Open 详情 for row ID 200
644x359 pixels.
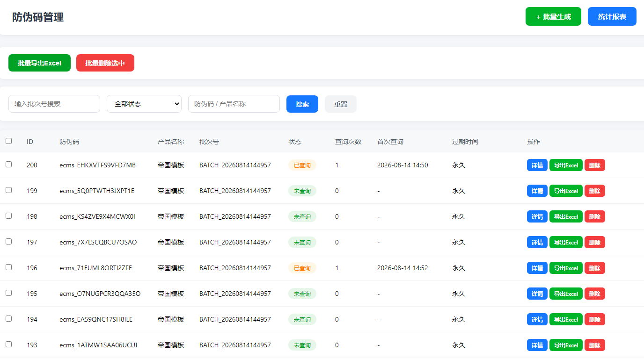[537, 165]
